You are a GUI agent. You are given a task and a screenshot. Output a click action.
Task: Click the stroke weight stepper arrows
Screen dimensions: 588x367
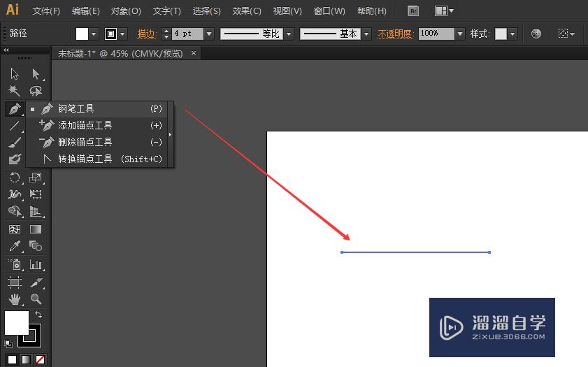[166, 34]
